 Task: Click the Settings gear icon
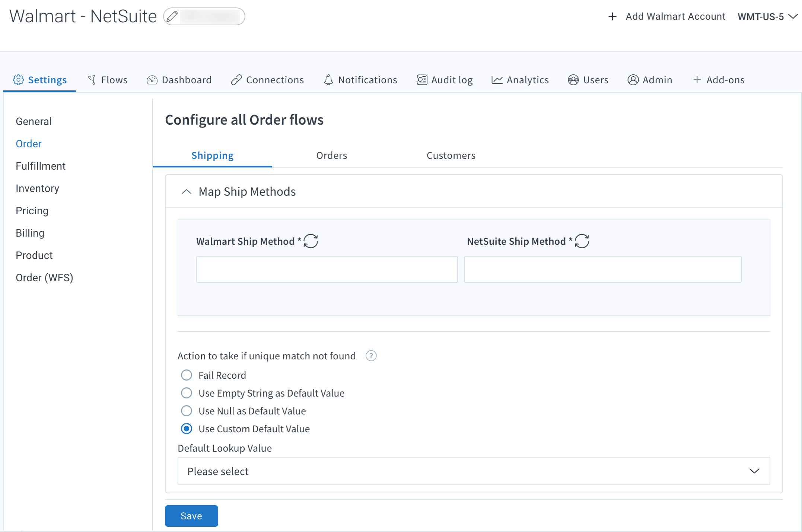[x=18, y=80]
